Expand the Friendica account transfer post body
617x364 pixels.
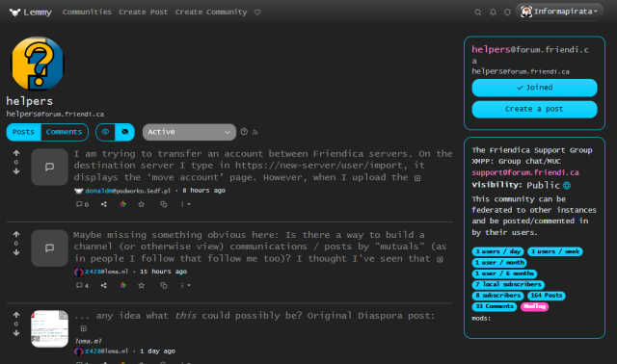(x=417, y=178)
